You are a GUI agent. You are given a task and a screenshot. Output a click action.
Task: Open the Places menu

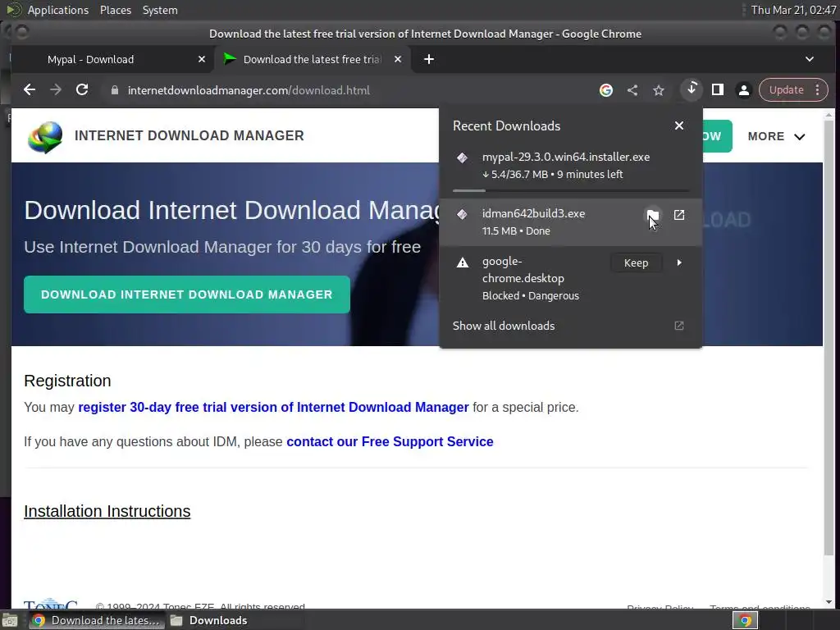(116, 10)
